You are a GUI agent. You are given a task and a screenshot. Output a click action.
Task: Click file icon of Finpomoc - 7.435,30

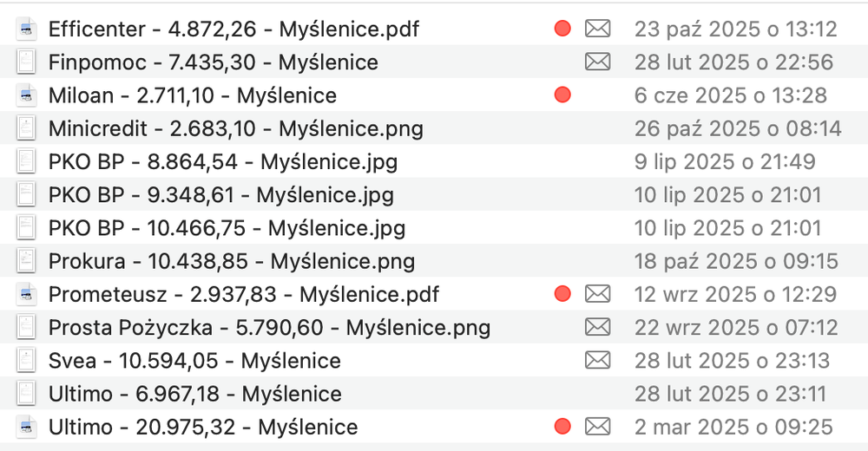[26, 62]
